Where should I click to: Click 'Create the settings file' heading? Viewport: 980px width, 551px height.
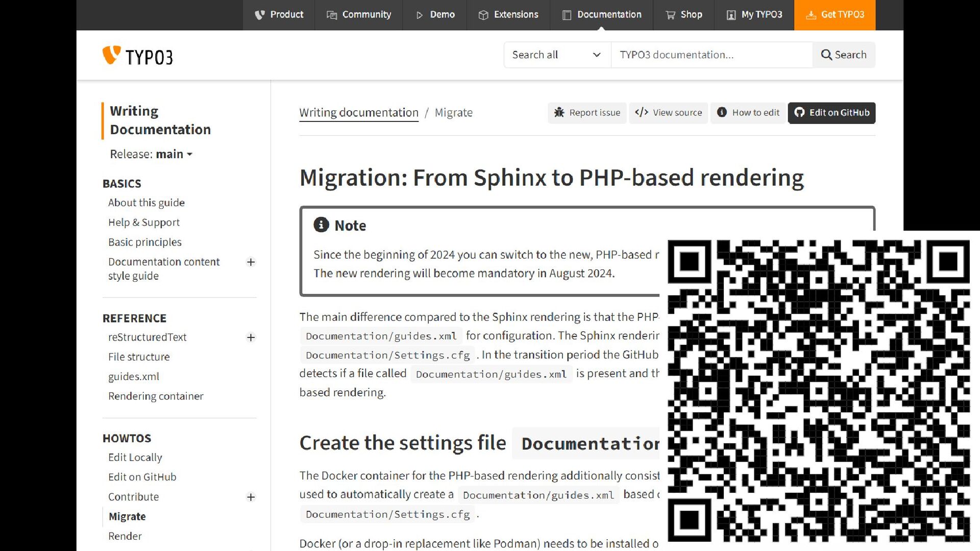403,443
